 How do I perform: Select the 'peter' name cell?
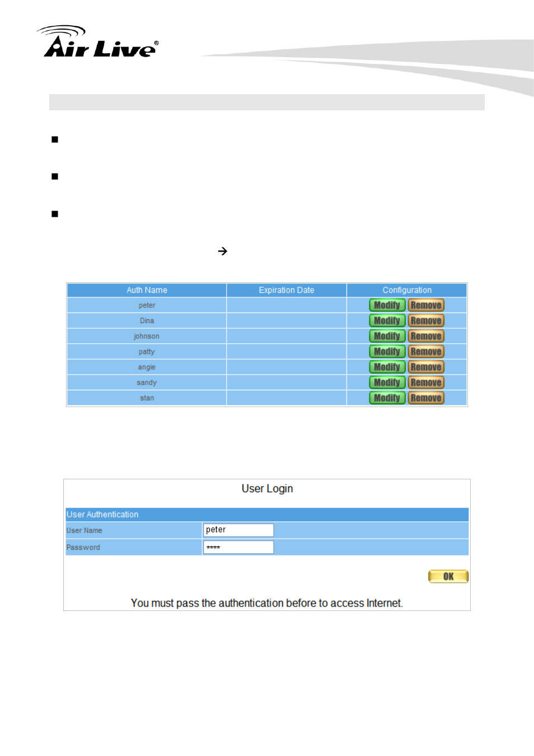147,305
